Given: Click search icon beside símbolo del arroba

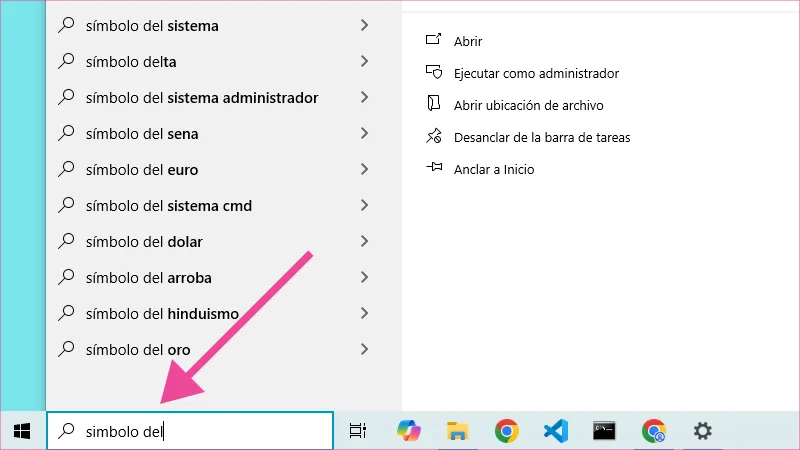Looking at the screenshot, I should [x=66, y=278].
